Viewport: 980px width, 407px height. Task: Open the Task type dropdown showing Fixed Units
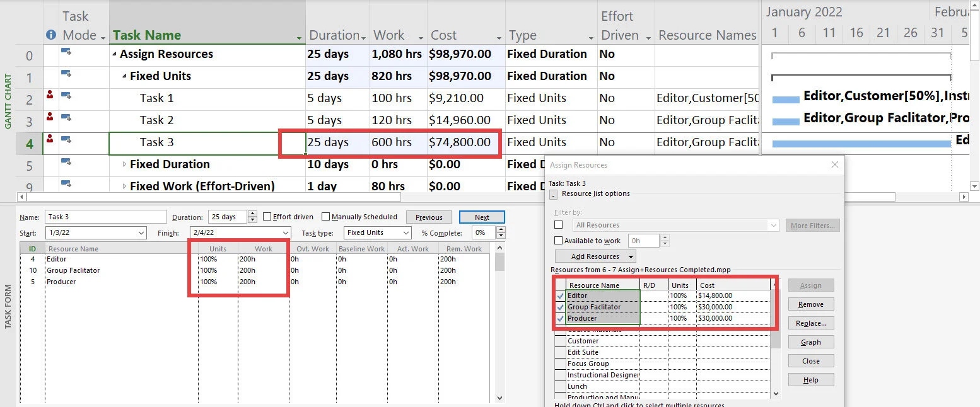pyautogui.click(x=405, y=233)
